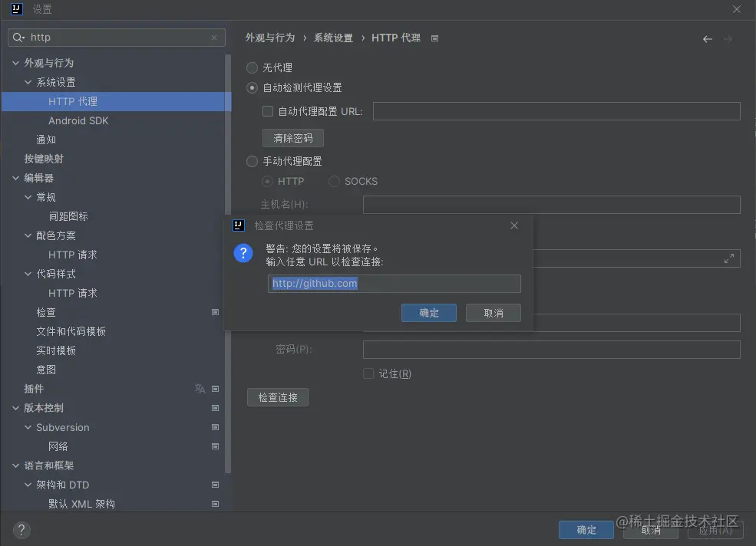Screen dimensions: 756x546
Task: Click 外观与行为 in the breadcrumb
Action: (x=270, y=38)
